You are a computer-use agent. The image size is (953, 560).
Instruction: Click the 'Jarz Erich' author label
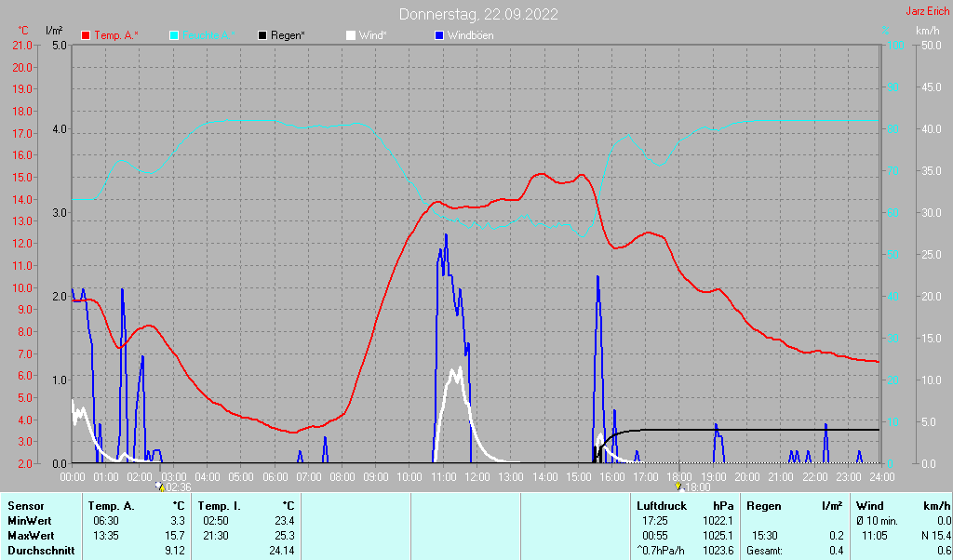pos(928,11)
